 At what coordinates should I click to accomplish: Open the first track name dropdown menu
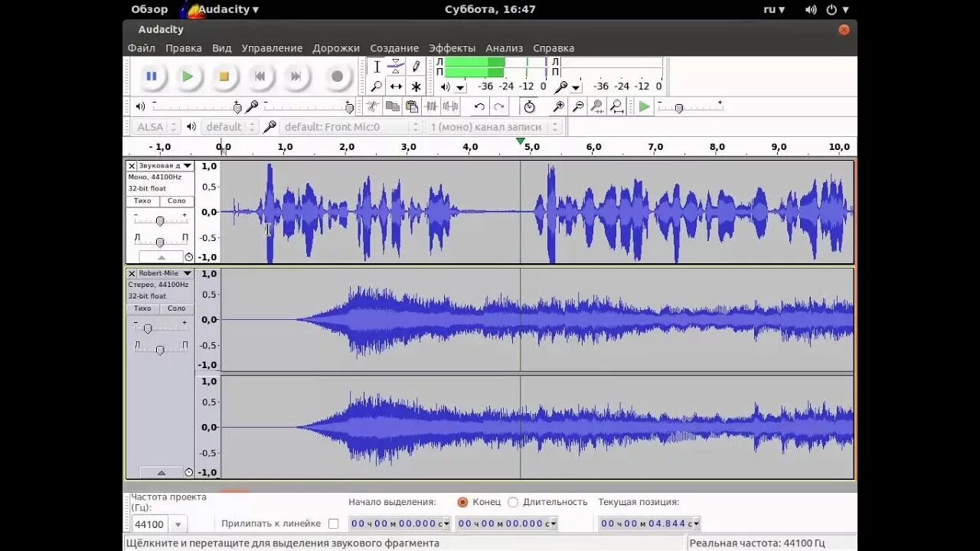click(187, 165)
